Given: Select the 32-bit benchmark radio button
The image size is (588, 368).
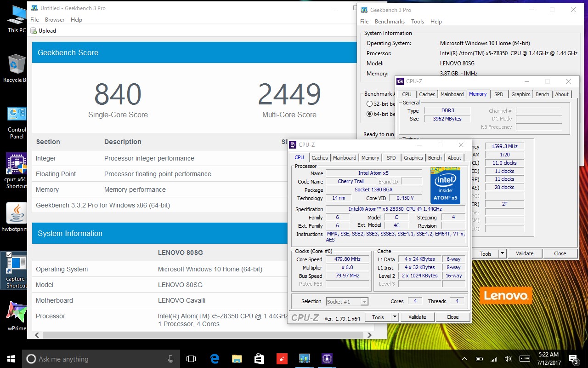Looking at the screenshot, I should [369, 104].
